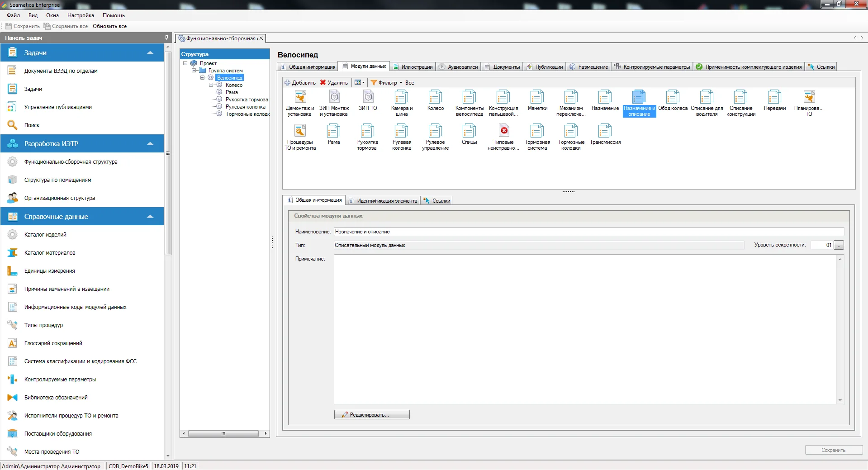The image size is (868, 470).
Task: Click the task panel vertical scrollbar
Action: 168,154
